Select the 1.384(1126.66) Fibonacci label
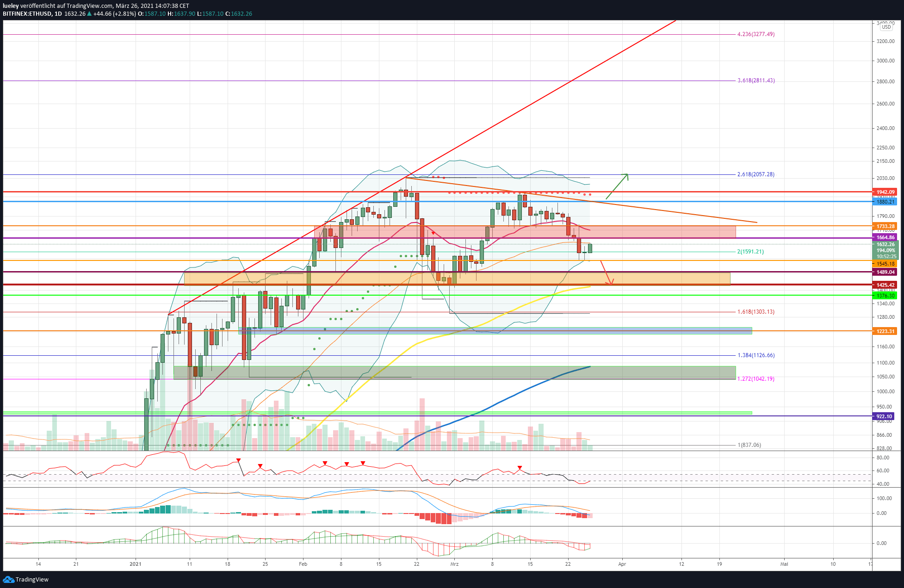The width and height of the screenshot is (904, 588). tap(756, 355)
